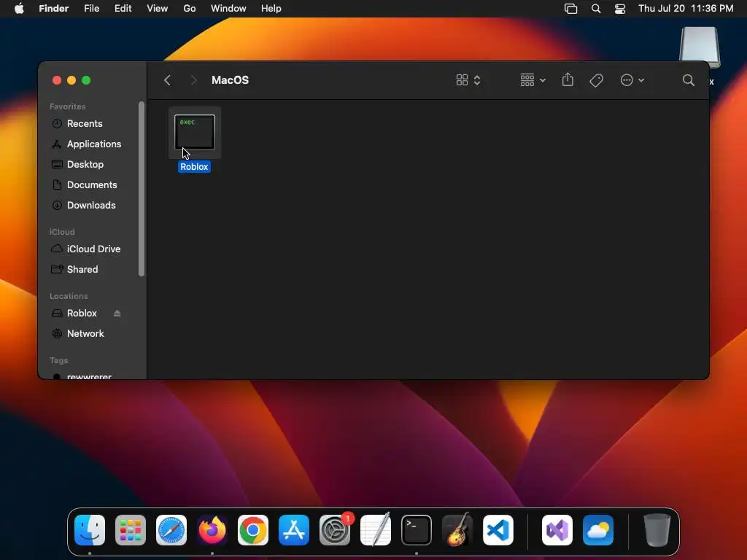
Task: Open Trash from the Dock
Action: (x=657, y=530)
